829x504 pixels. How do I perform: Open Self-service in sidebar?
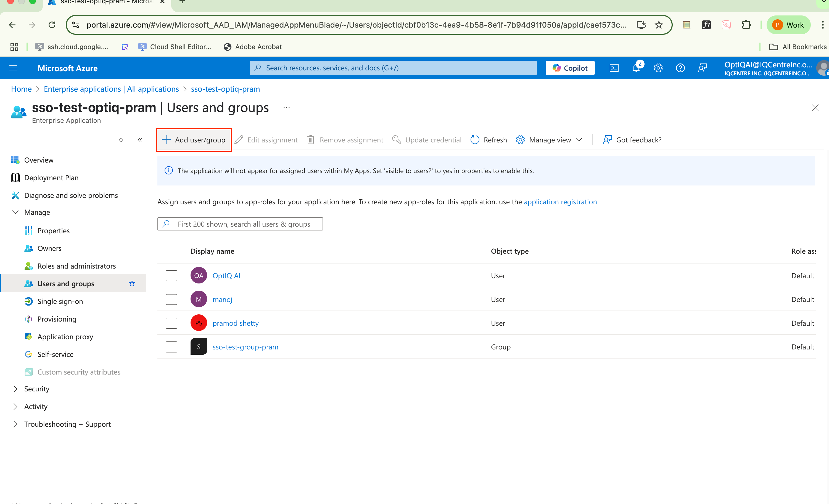[x=55, y=354]
